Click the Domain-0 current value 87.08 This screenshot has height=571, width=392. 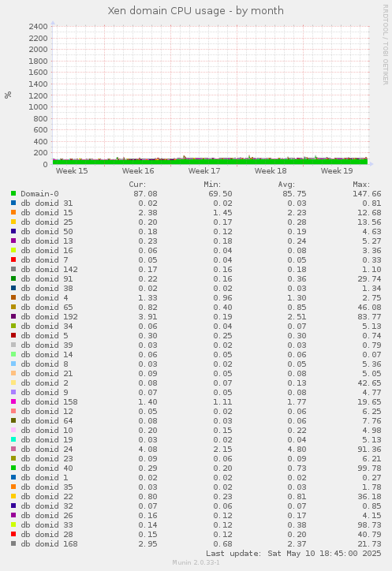point(145,194)
